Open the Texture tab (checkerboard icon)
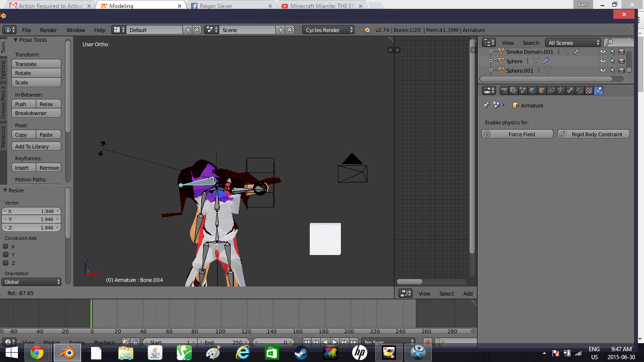644x362 pixels. 589,90
